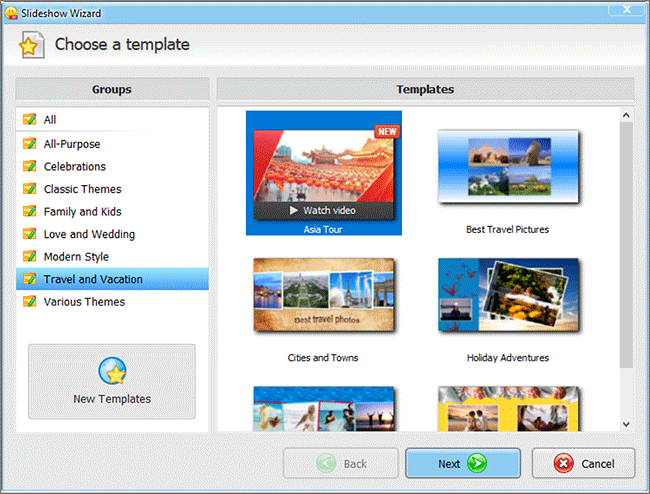Select the Love and Wedding group
The width and height of the screenshot is (650, 494).
click(112, 234)
